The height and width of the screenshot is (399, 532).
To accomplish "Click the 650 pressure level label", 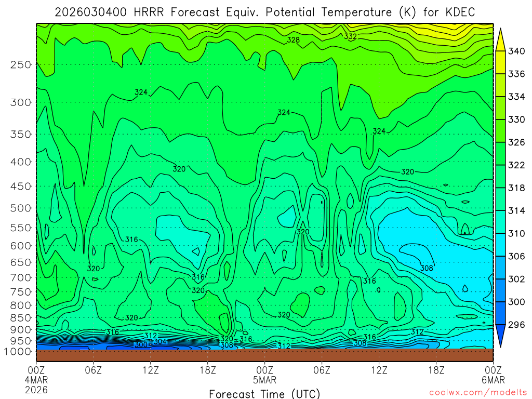I will click(x=21, y=262).
